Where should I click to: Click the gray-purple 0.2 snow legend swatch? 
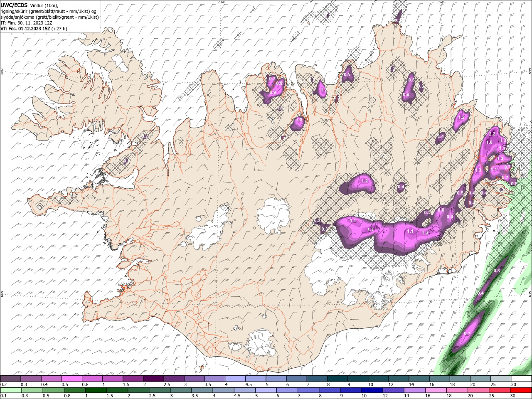tap(10, 379)
